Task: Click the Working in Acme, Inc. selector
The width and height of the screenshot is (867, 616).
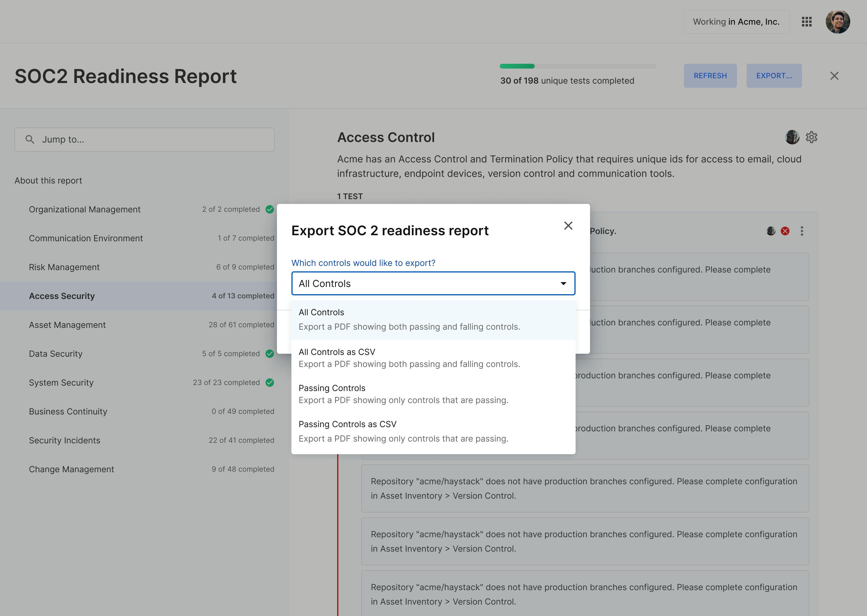Action: [x=736, y=22]
